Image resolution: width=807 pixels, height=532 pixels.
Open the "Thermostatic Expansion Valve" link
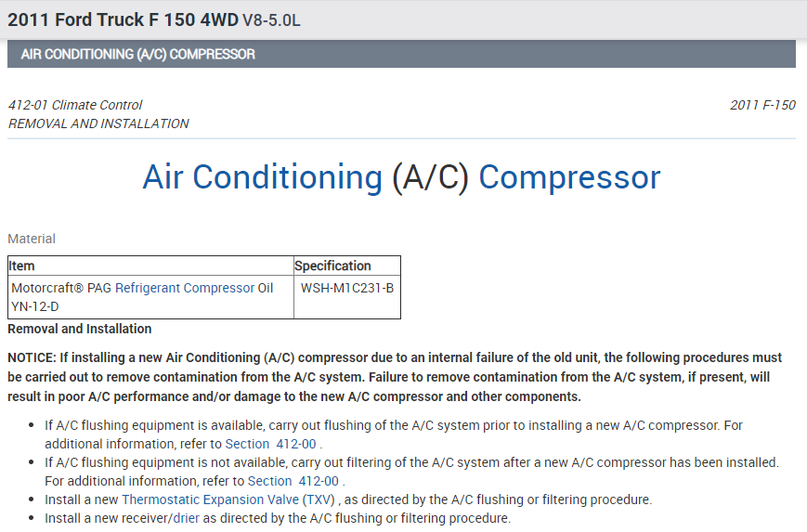coord(211,500)
